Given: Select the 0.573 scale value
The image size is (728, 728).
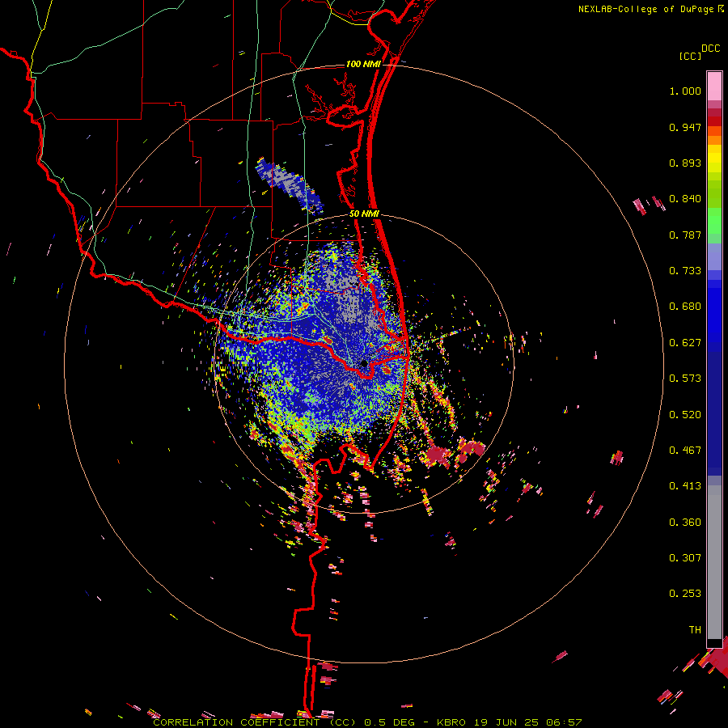Looking at the screenshot, I should point(685,379).
